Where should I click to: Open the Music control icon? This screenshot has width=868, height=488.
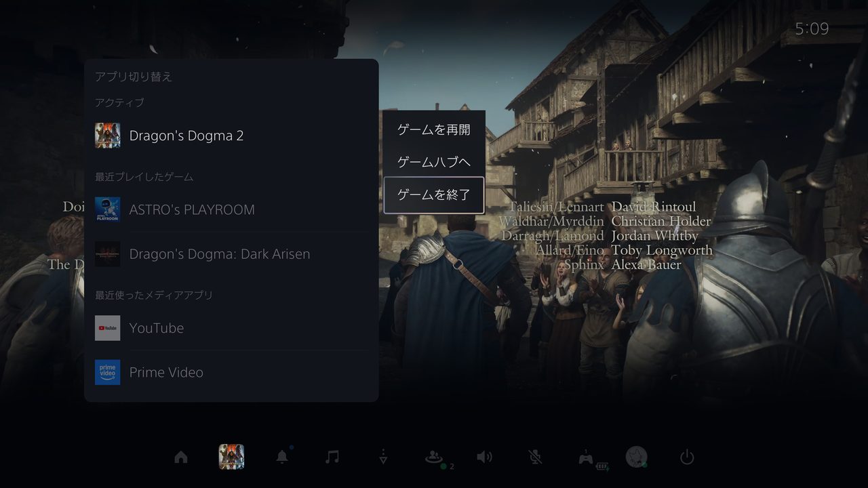(x=332, y=457)
